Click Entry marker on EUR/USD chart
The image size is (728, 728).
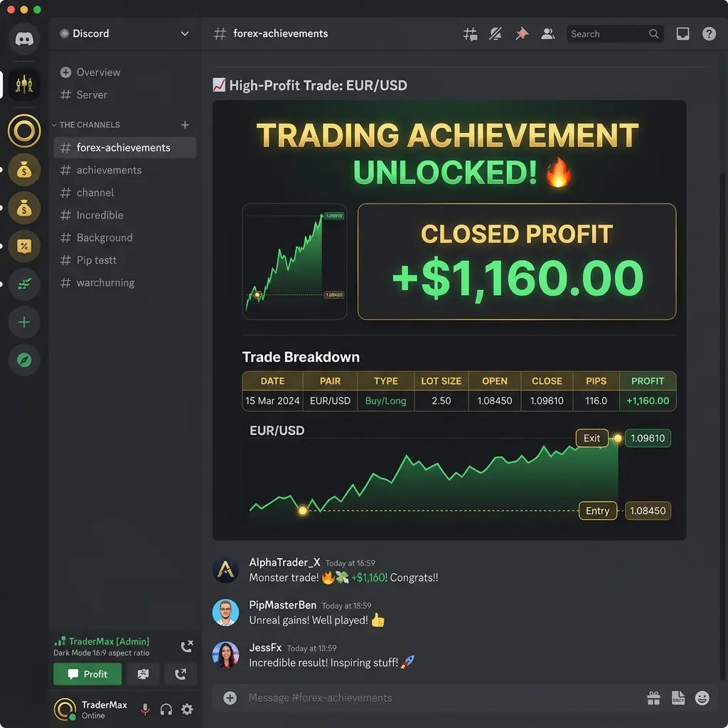(597, 510)
